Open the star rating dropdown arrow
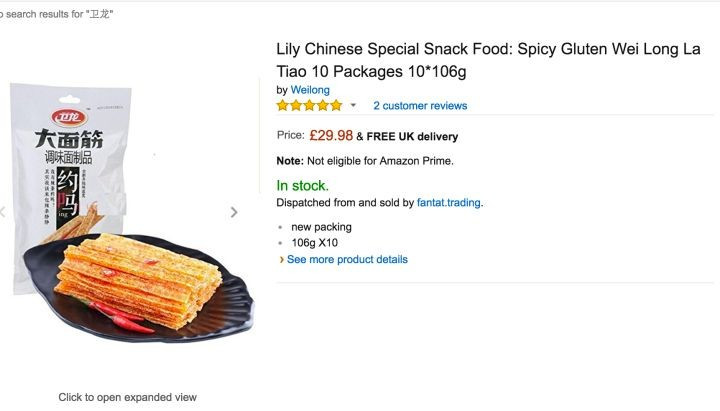The width and height of the screenshot is (720, 411). tap(353, 105)
